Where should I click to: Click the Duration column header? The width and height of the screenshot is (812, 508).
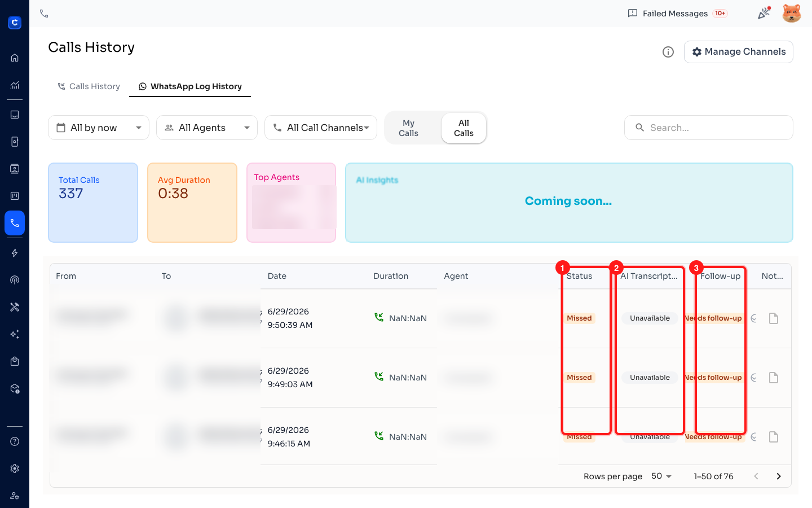pos(391,276)
